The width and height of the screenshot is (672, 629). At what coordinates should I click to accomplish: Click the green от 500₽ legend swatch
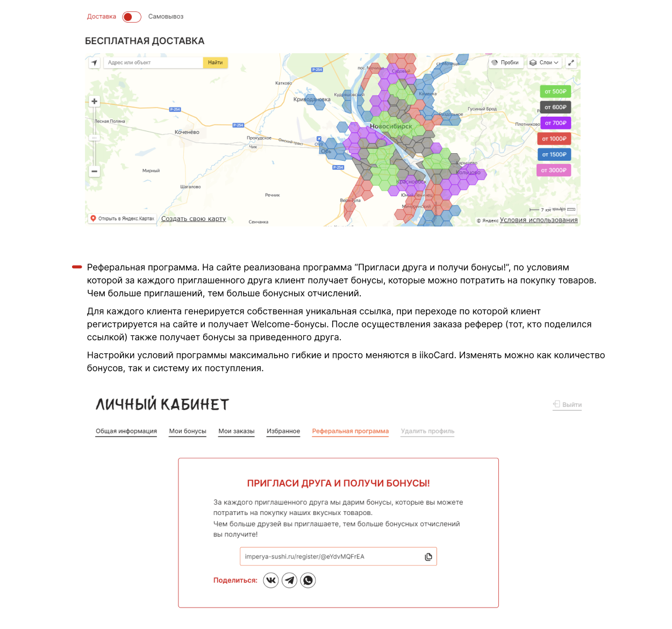pyautogui.click(x=555, y=91)
